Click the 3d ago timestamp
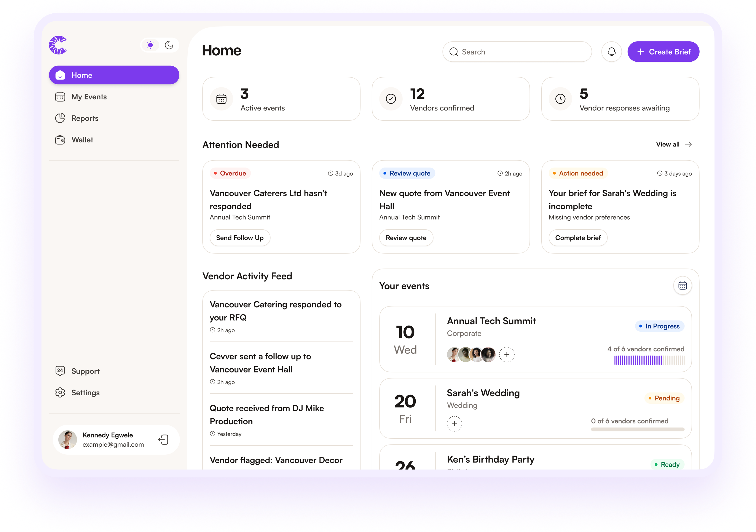 pos(340,174)
